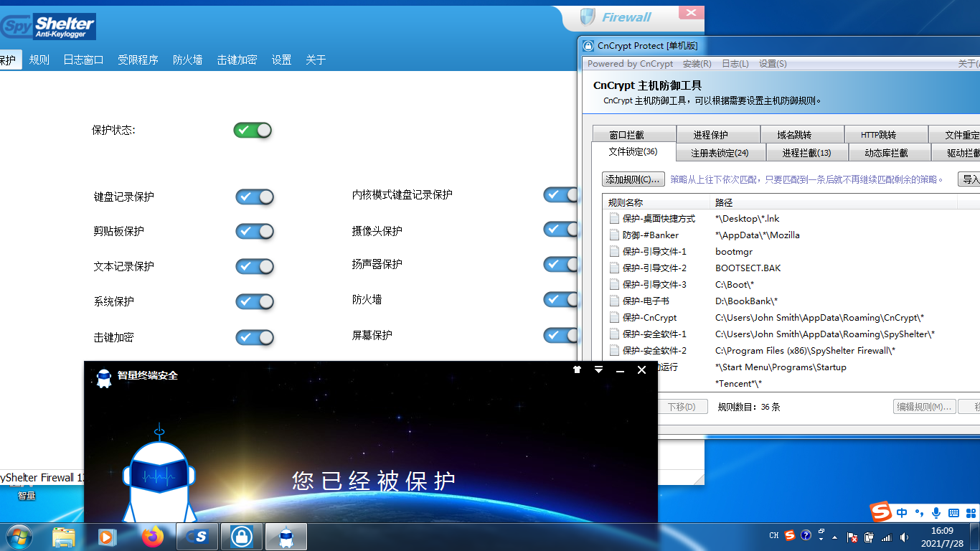Screen dimensions: 980x551
Task: Open the 防火墙 tab in SpyShelter menu bar
Action: pos(187,60)
